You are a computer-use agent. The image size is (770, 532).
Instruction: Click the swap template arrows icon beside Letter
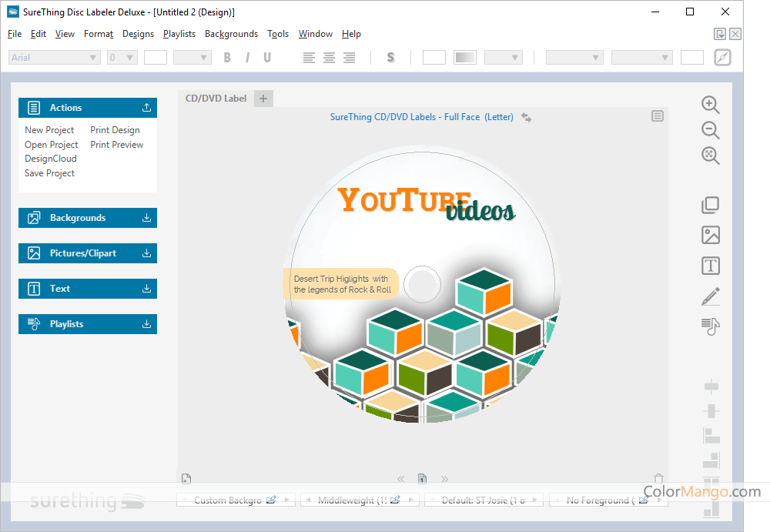click(527, 117)
